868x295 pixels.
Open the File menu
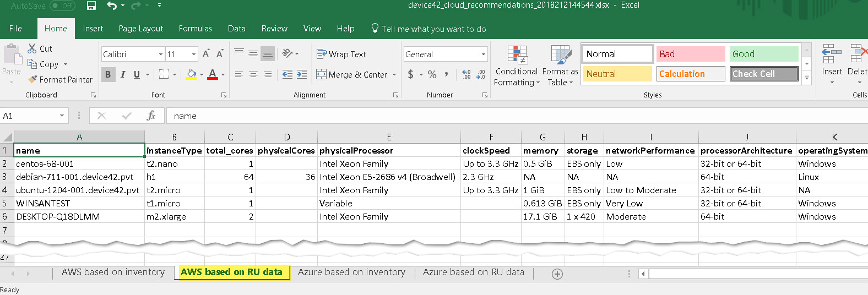click(15, 29)
